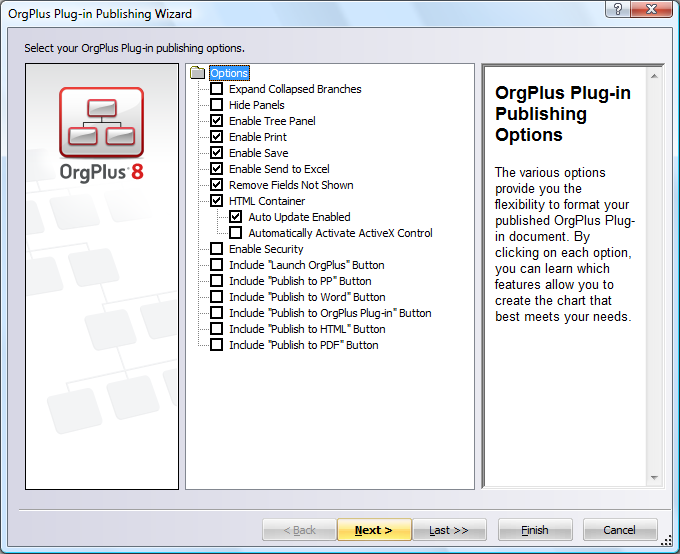Viewport: 680px width, 554px height.
Task: Close the Publishing Wizard window
Action: pos(651,9)
